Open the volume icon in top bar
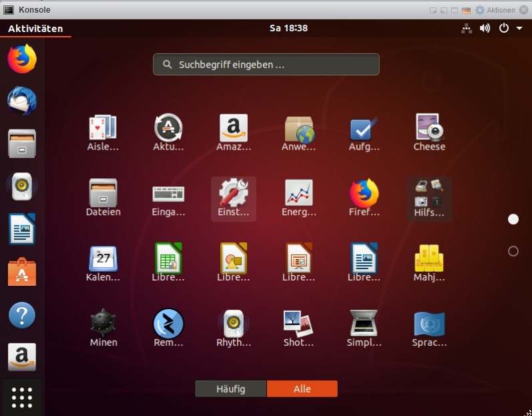The width and height of the screenshot is (532, 416). (x=485, y=28)
